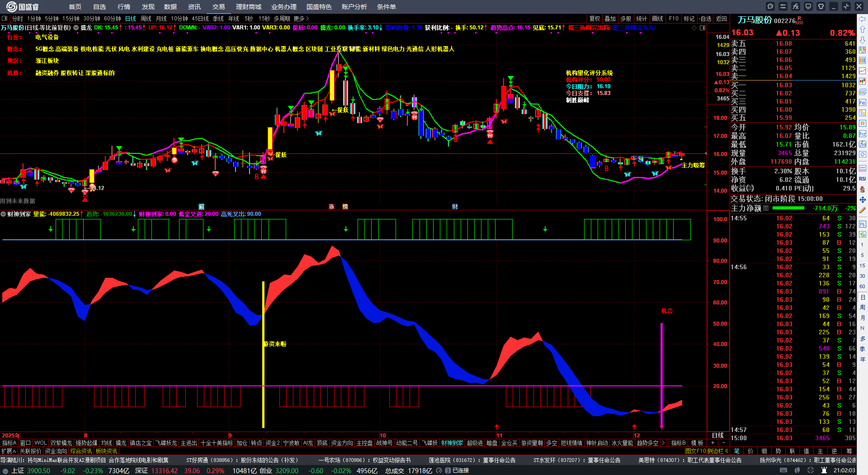
Task: Click the up-arrow previous stock icon
Action: click(863, 29)
